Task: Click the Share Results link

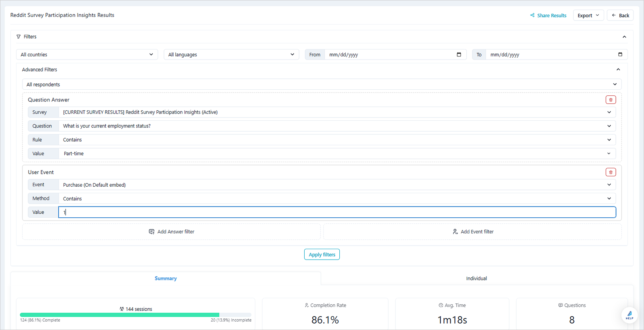Action: pyautogui.click(x=548, y=15)
